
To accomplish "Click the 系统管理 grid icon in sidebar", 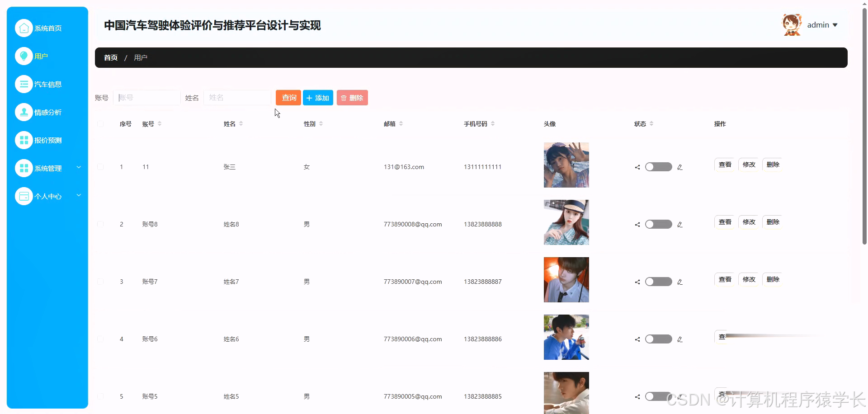I will [x=24, y=168].
